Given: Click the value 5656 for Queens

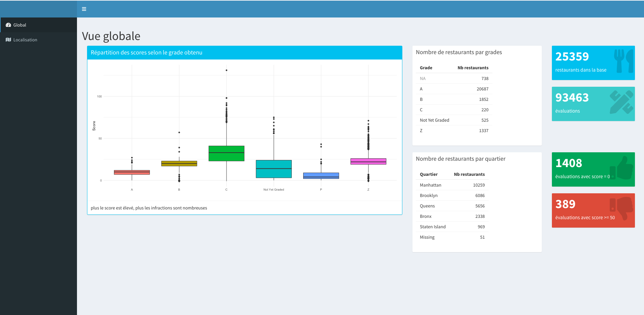Looking at the screenshot, I should (x=480, y=206).
